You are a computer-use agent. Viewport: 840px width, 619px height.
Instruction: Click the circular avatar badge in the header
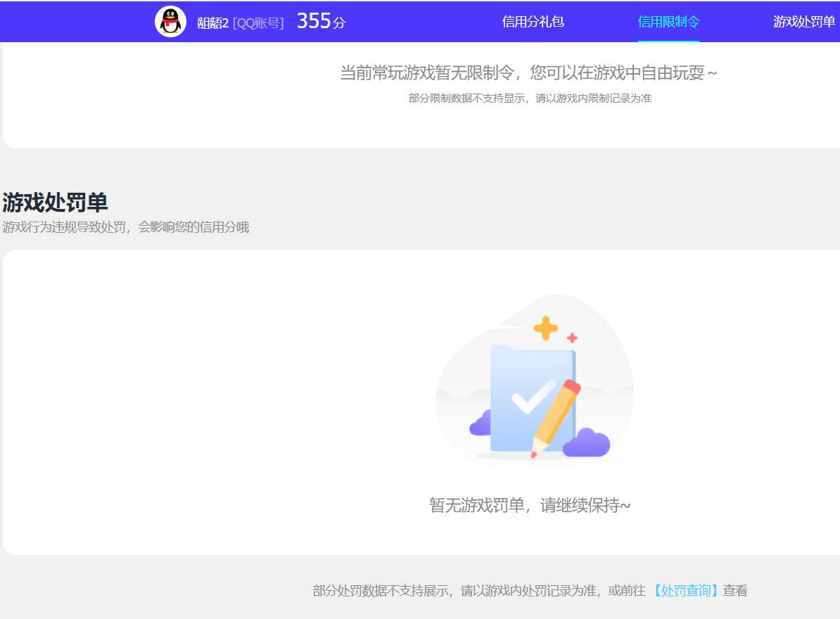click(x=170, y=21)
